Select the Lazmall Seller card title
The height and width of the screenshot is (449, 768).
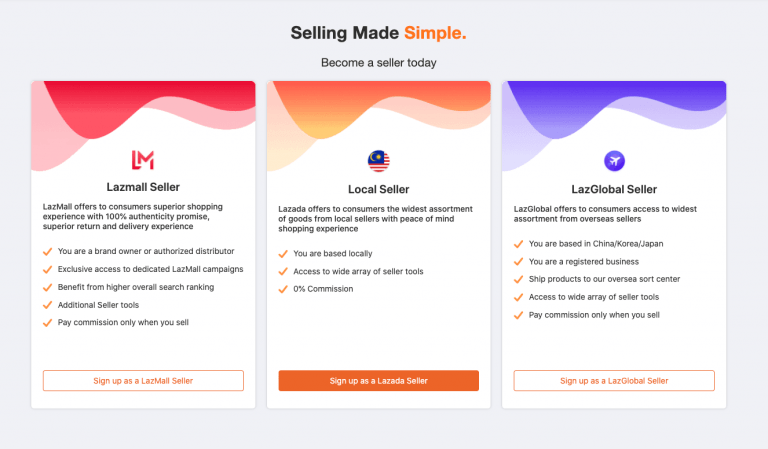click(143, 187)
